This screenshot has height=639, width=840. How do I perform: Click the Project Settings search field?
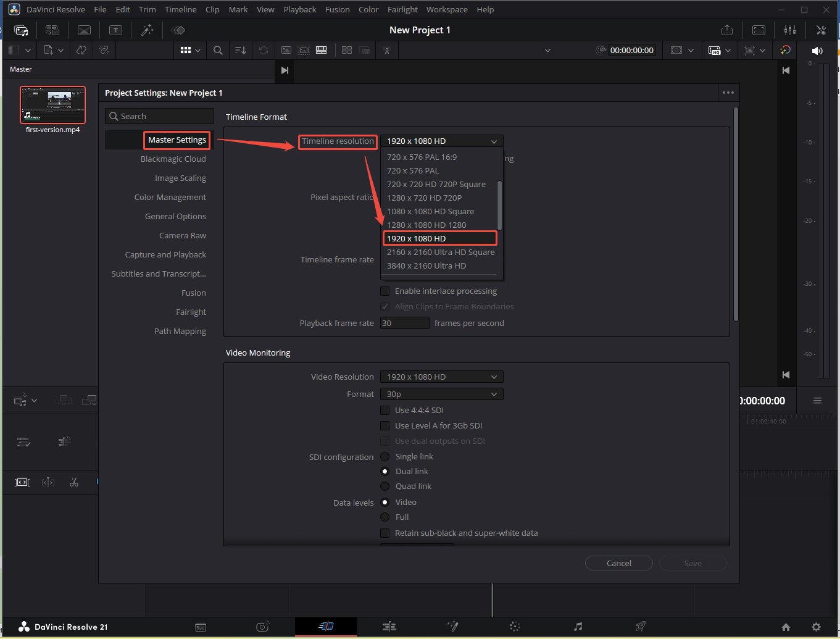tap(159, 117)
